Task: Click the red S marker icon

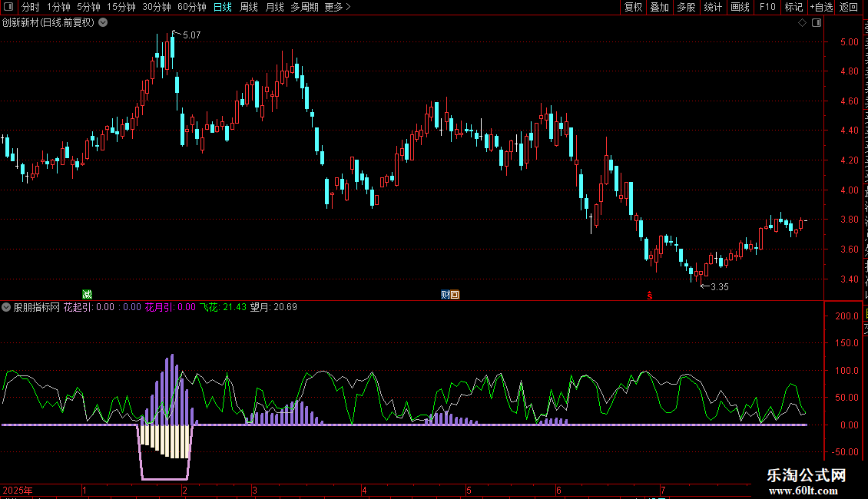Action: (x=649, y=296)
